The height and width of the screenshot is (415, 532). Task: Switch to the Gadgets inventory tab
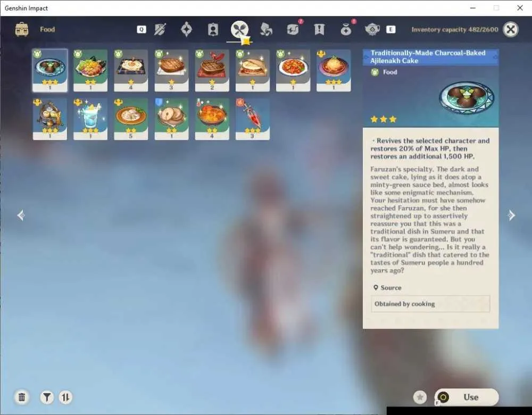coord(293,29)
